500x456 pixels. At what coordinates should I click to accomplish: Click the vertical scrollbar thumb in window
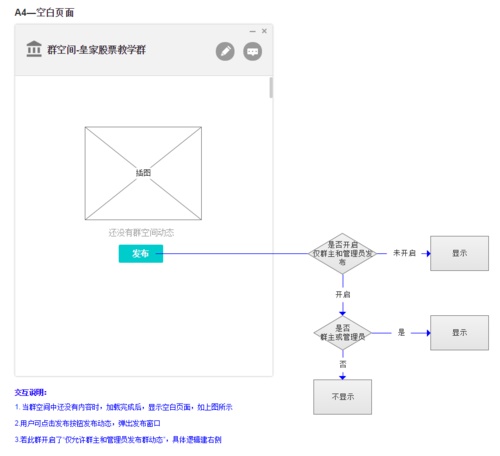click(x=271, y=88)
